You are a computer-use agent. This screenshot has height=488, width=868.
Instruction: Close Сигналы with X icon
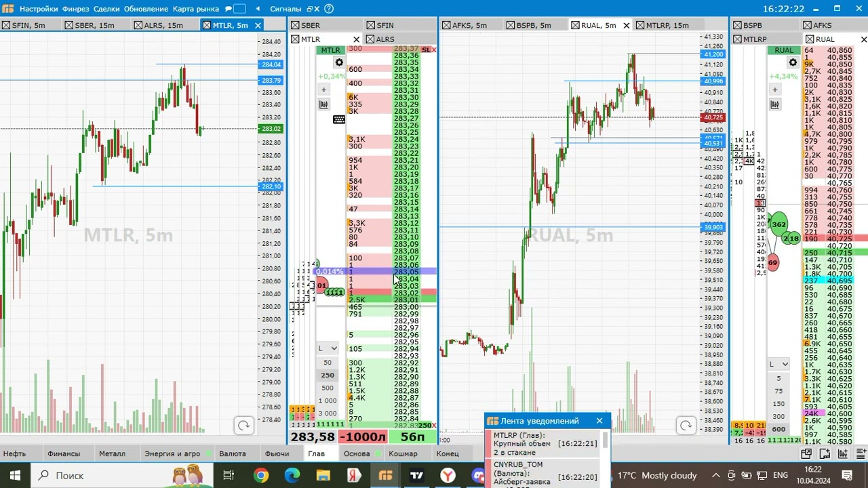point(318,9)
